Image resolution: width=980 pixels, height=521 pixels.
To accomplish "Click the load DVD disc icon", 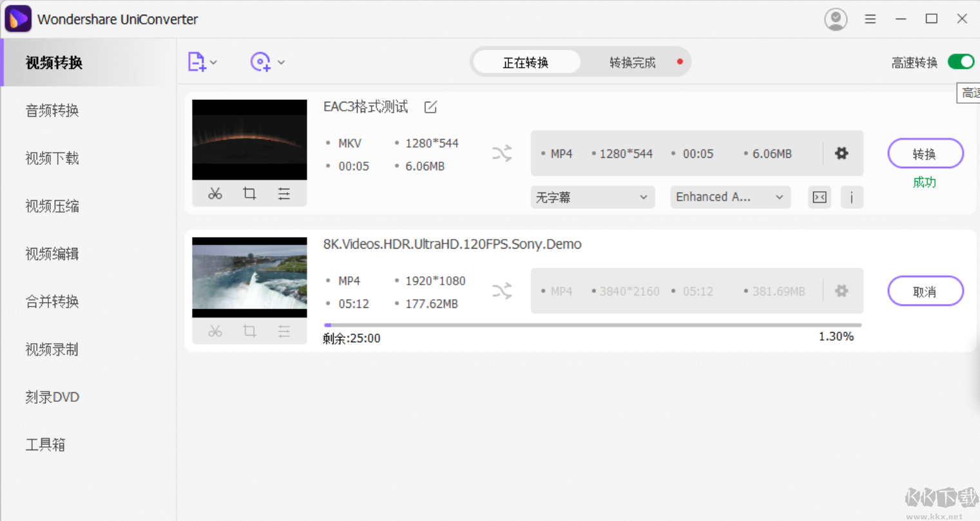I will tap(260, 62).
